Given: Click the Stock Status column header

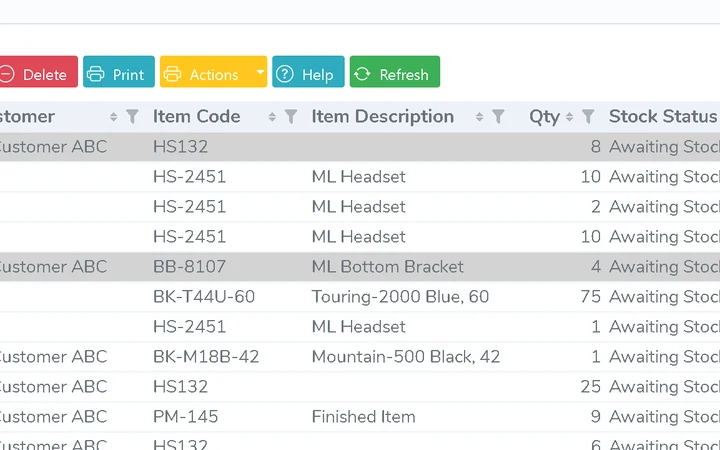Looking at the screenshot, I should pyautogui.click(x=663, y=117).
